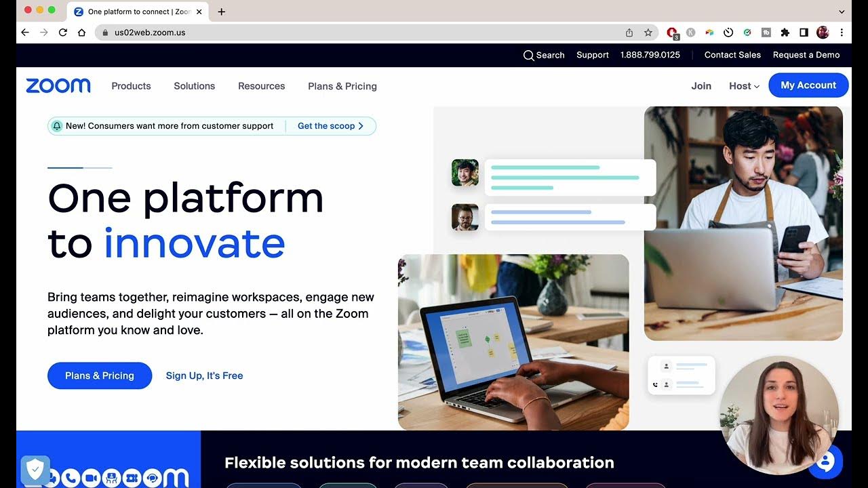Select the One platform to connect tab
Screen dimensions: 868x488
click(138, 12)
